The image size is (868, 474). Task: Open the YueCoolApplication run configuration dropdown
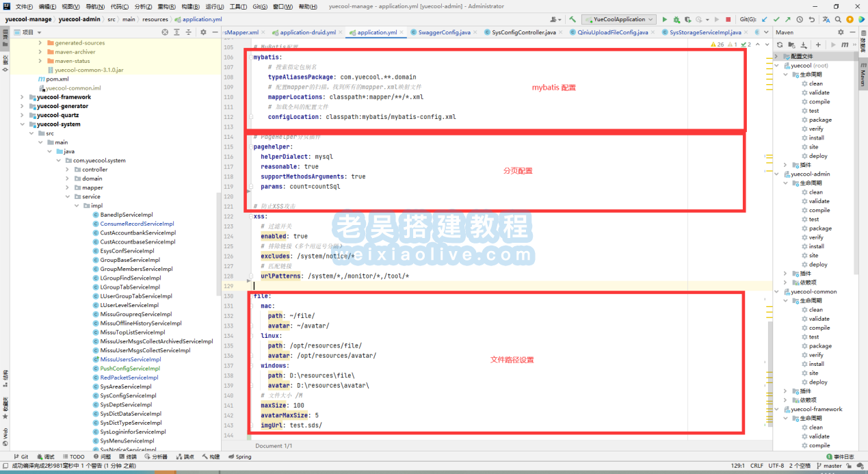(618, 20)
